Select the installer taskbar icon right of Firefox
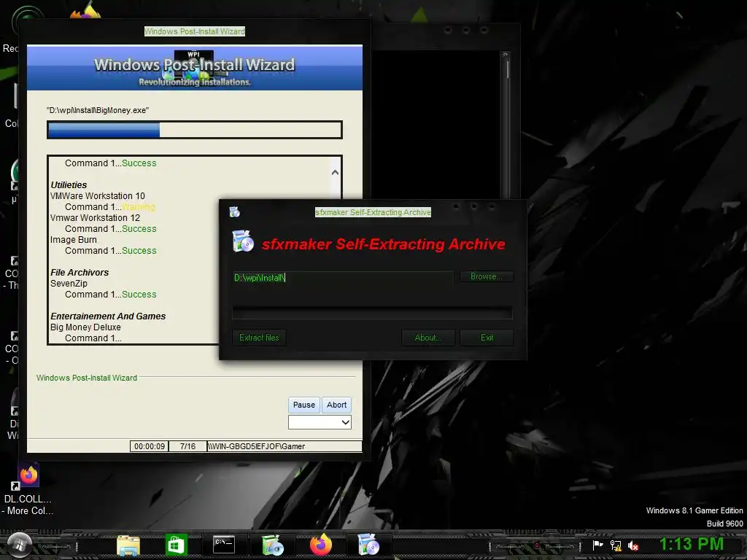Screen dimensions: 747x560 [x=368, y=545]
